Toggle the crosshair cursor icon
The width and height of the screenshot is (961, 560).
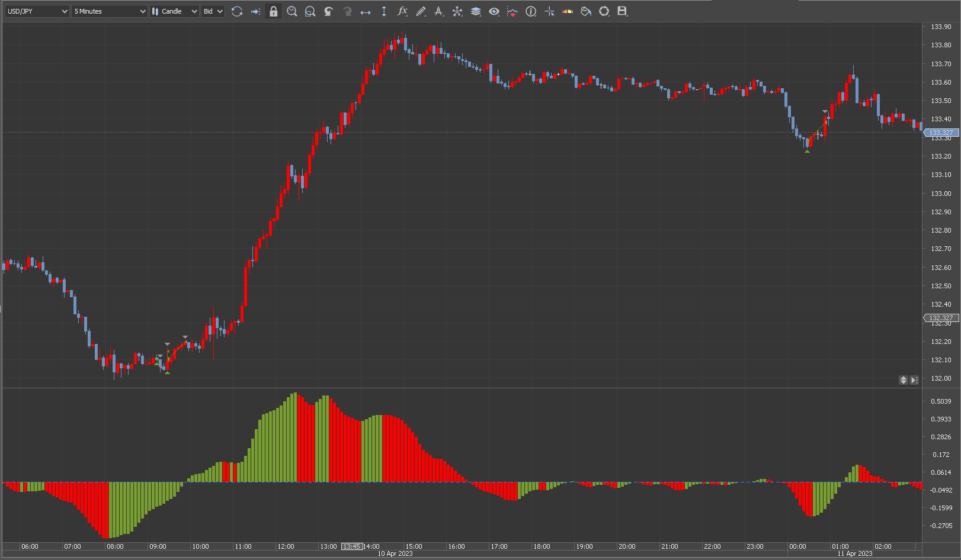coord(549,11)
